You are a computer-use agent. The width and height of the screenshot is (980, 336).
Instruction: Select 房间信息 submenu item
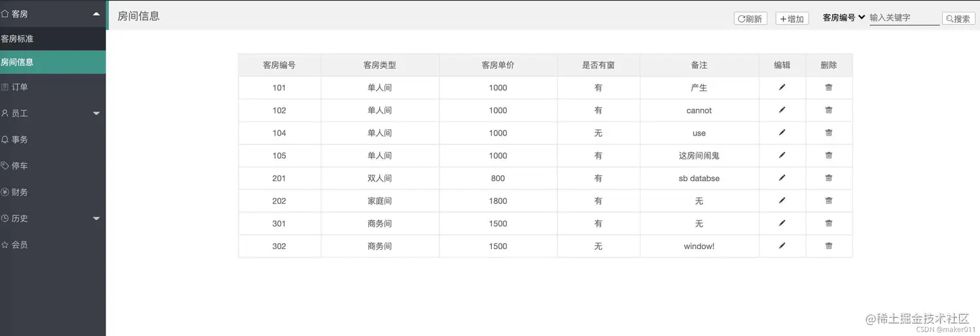point(52,62)
